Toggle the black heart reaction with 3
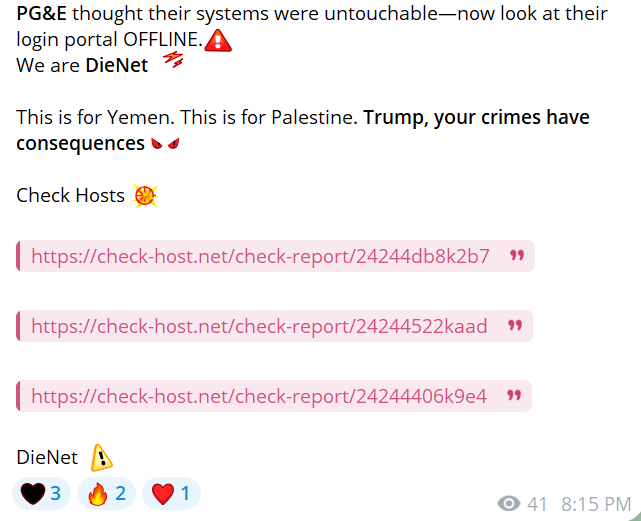Screen dimensions: 641x521 [41, 493]
